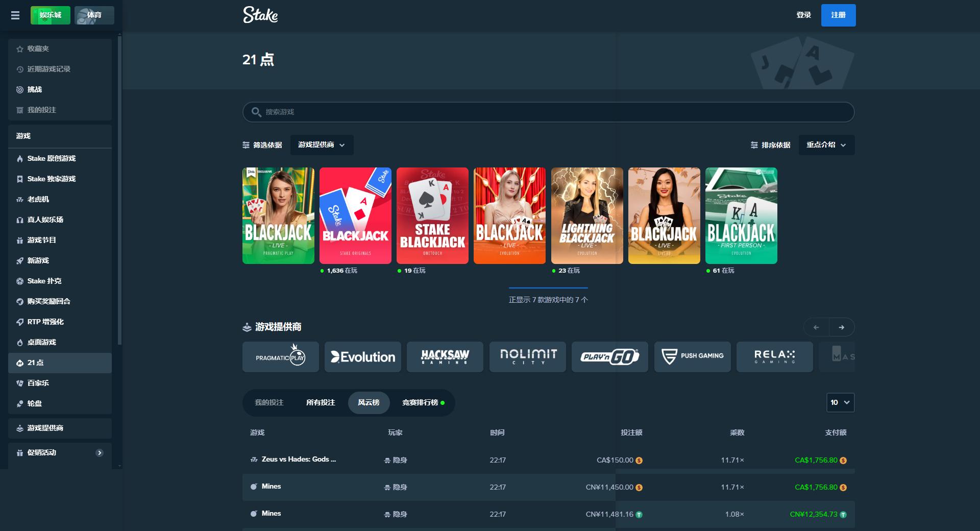
Task: Open the Relax Gaming provider card
Action: (775, 357)
